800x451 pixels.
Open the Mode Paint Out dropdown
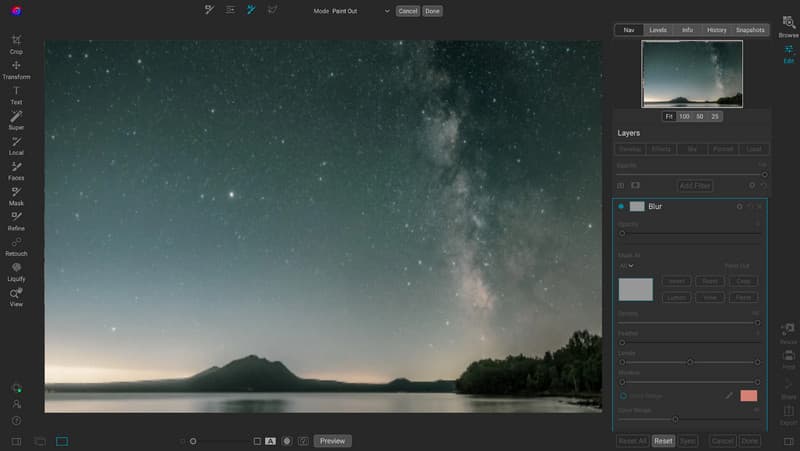click(352, 11)
